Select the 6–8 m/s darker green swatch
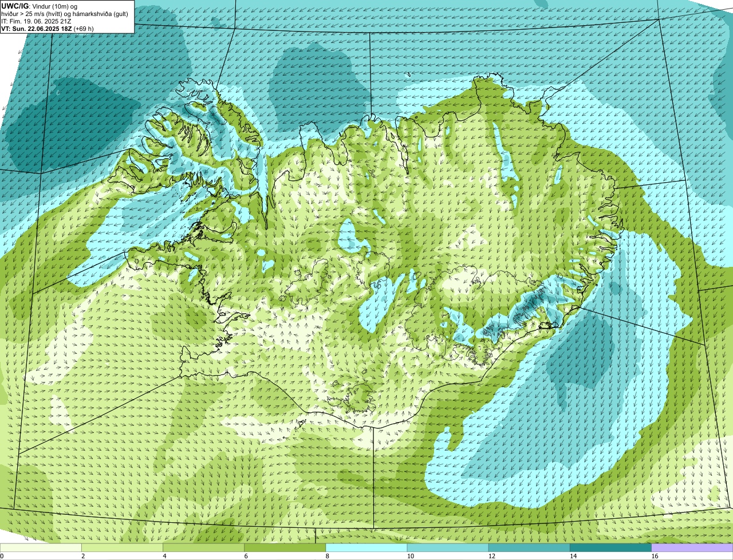 pos(285,547)
